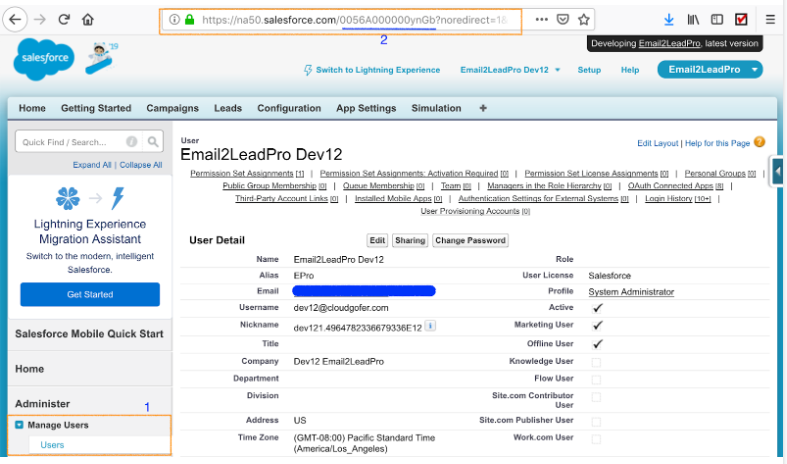This screenshot has height=464, width=787.
Task: Open the Simulation tab
Action: click(436, 108)
